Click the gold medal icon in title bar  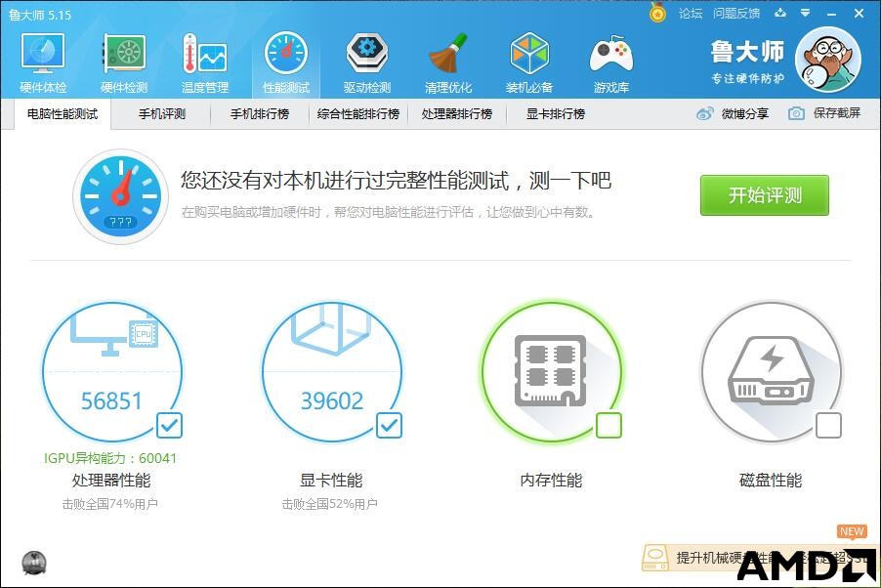click(657, 13)
